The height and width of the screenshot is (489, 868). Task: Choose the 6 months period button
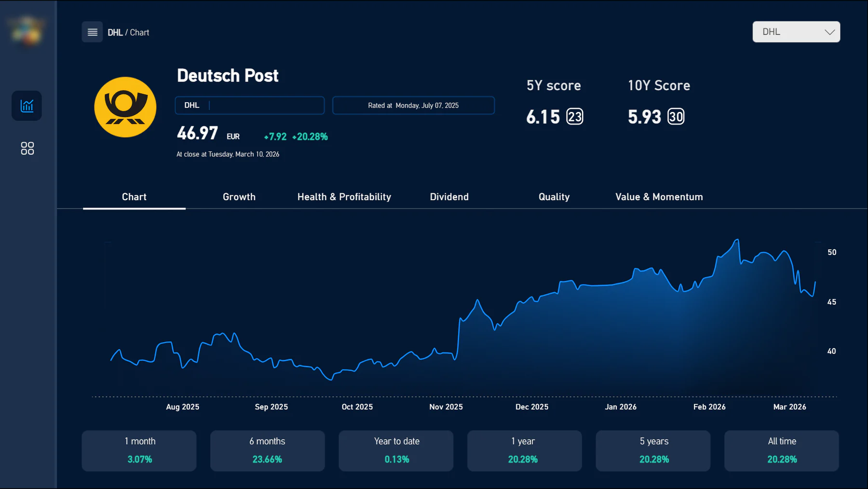pos(268,451)
